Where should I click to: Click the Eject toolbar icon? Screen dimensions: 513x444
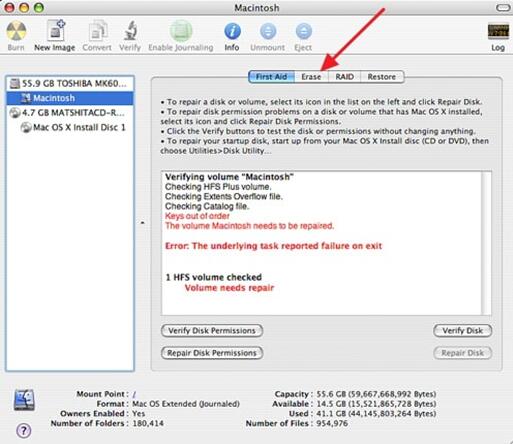303,31
